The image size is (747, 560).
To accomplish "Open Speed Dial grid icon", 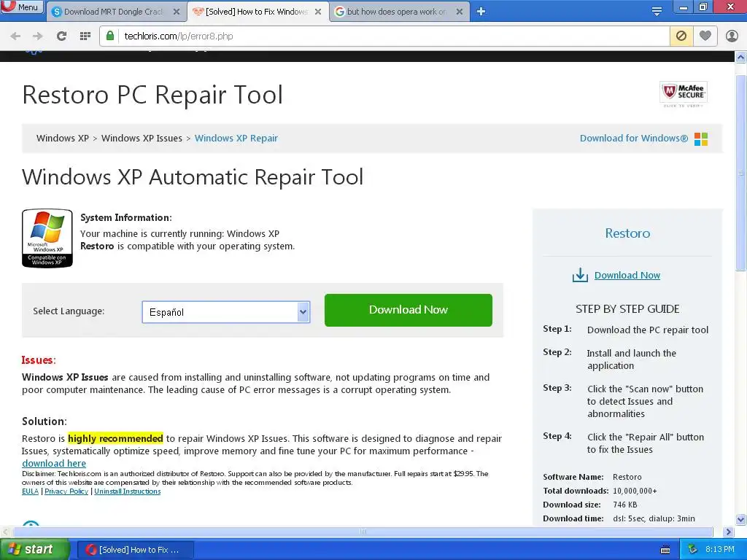I will (85, 36).
